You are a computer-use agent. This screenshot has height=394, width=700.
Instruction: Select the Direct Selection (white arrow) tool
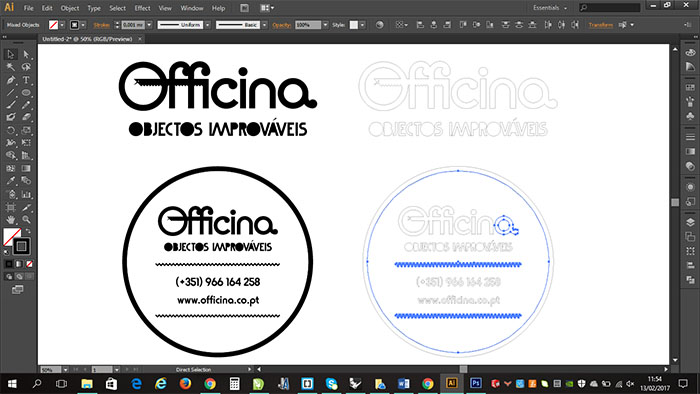coord(26,54)
